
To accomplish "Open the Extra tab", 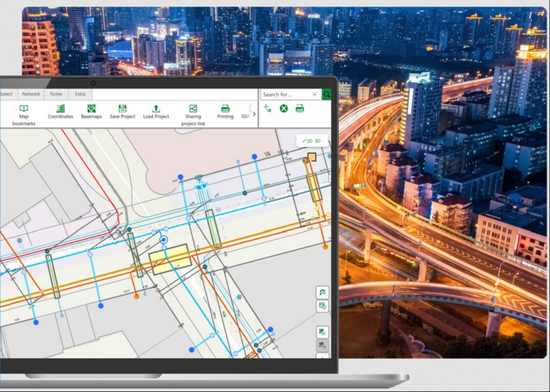I will 80,94.
